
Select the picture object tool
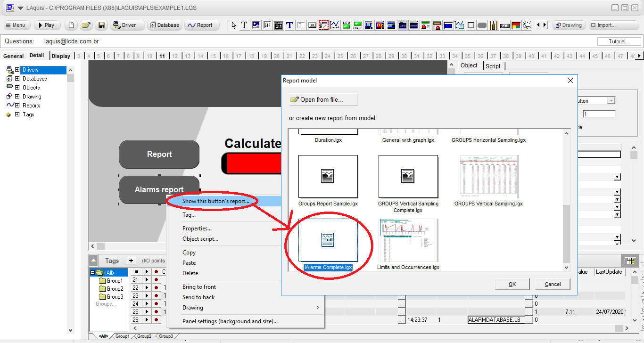pos(256,25)
